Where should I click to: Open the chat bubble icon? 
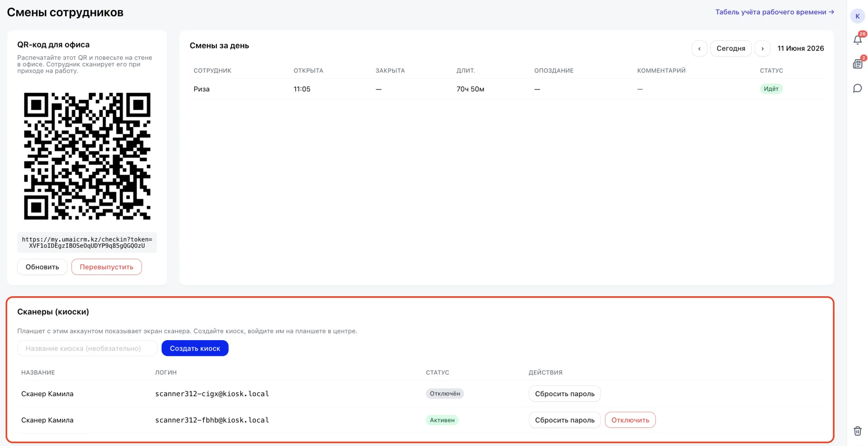coord(857,88)
